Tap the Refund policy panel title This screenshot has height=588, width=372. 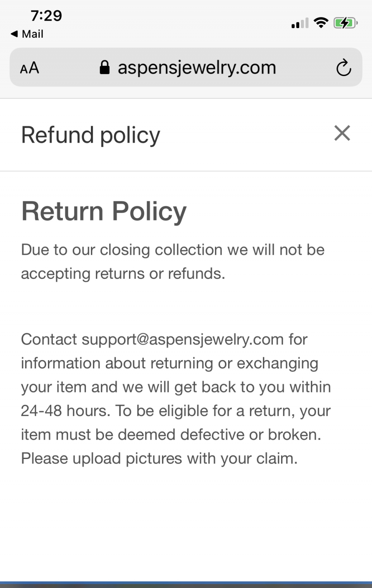pos(91,135)
